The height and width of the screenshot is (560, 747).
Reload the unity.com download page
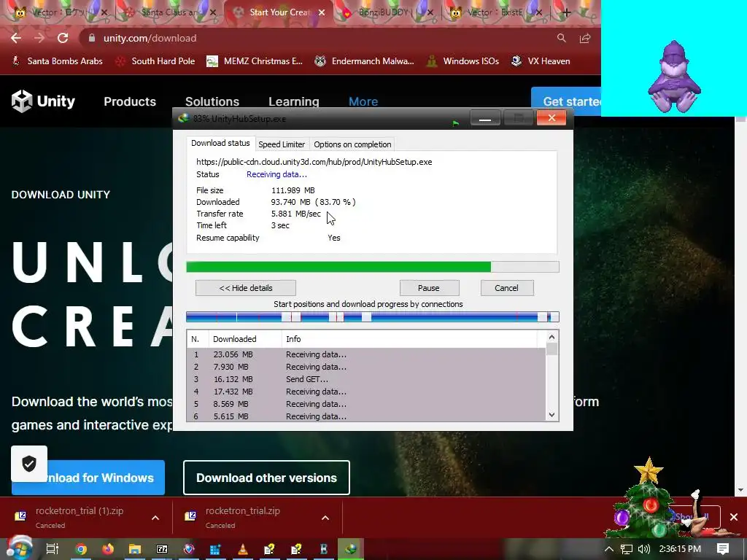[x=63, y=38]
